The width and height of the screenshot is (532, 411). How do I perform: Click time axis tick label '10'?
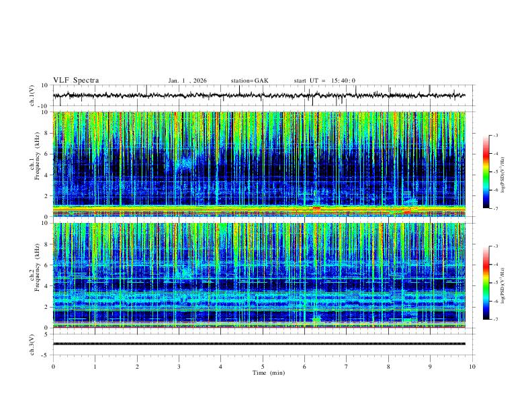(472, 367)
